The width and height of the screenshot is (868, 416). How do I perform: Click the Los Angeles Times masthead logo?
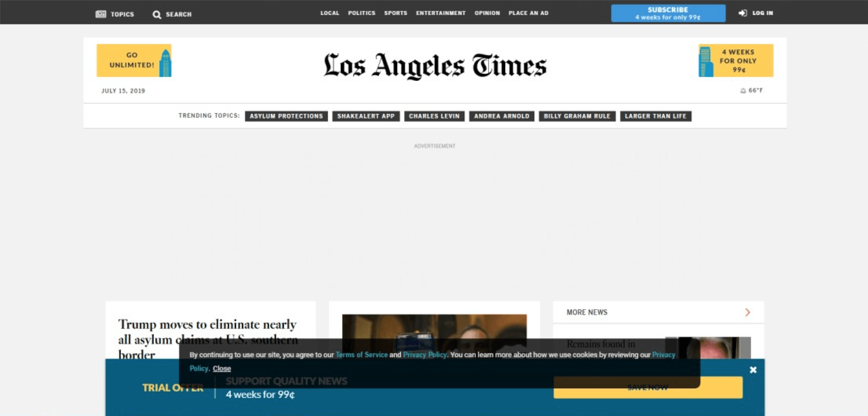click(x=434, y=66)
